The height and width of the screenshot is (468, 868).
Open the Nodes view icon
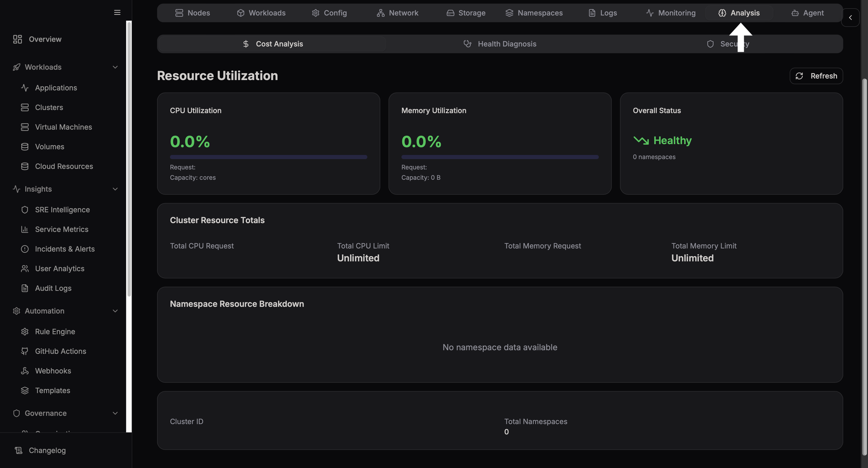[x=179, y=13]
